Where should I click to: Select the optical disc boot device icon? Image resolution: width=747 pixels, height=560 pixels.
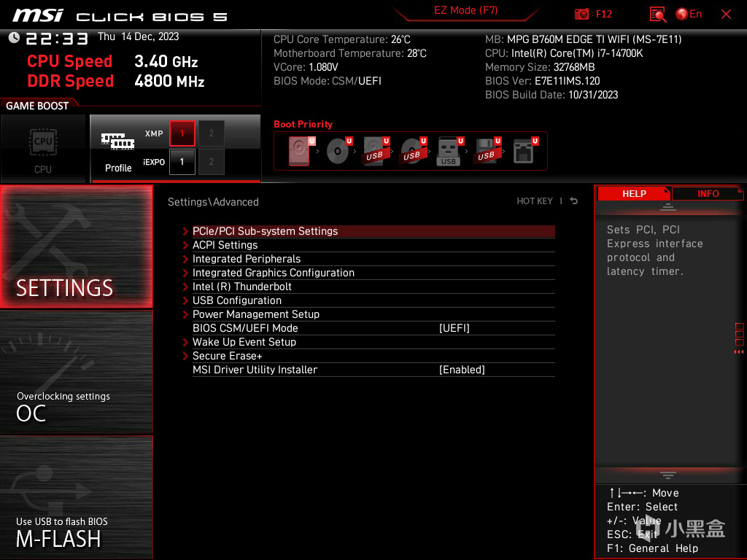click(338, 150)
